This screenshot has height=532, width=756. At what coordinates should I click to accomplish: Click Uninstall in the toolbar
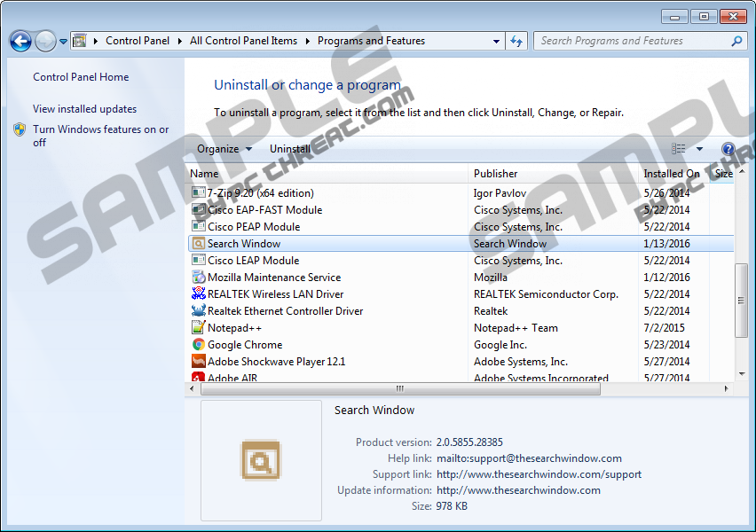coord(290,149)
